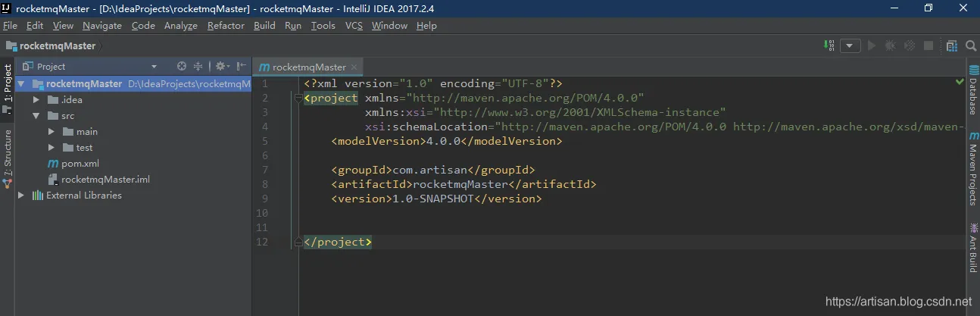Collapse the rocketmqMaster root node arrow
Viewport: 980px width, 316px height.
pyautogui.click(x=21, y=84)
